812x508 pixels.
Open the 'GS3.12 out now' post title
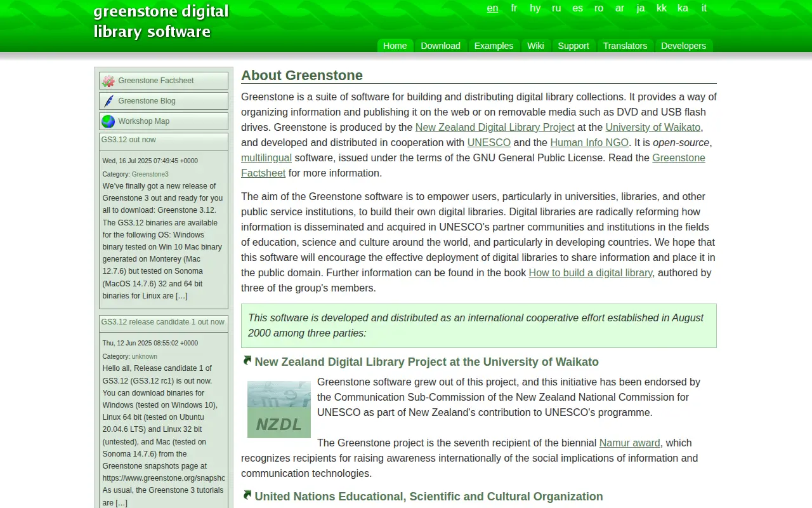pyautogui.click(x=128, y=140)
